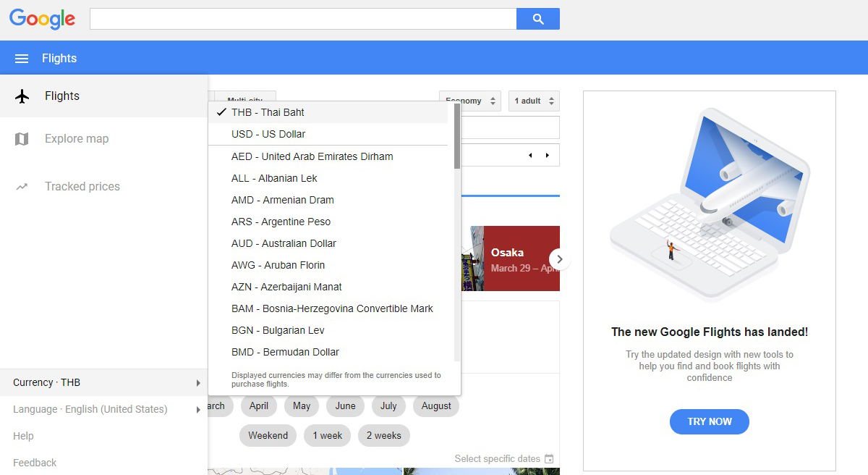This screenshot has height=475, width=868.
Task: Select the airplane Flights icon
Action: (22, 96)
